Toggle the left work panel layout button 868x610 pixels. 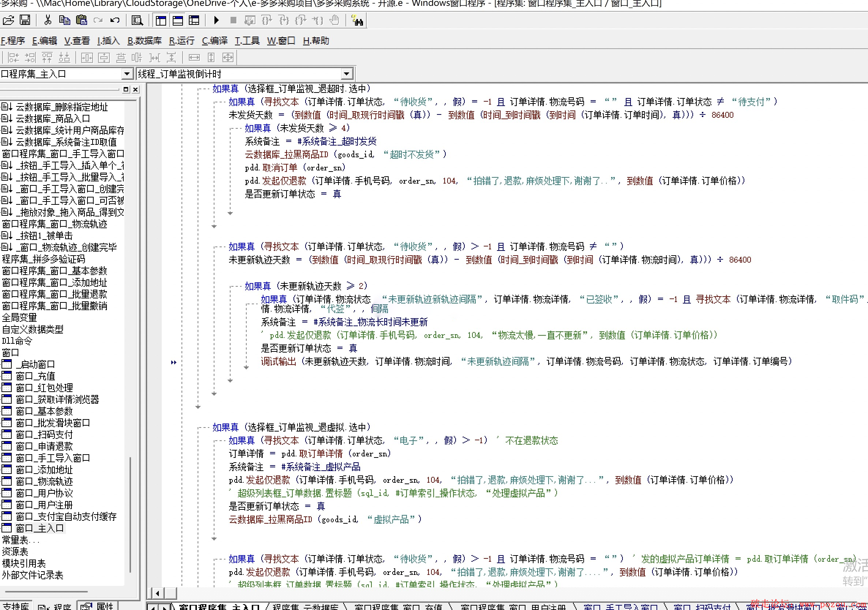pyautogui.click(x=161, y=20)
